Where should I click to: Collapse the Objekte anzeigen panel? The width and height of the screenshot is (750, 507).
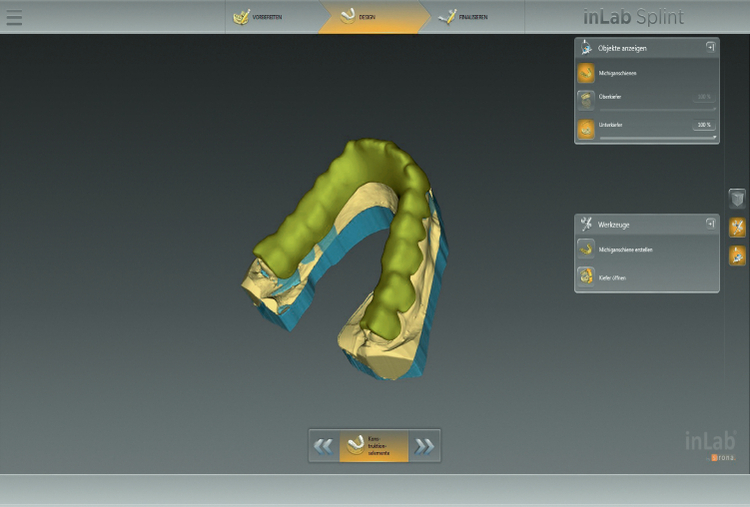pyautogui.click(x=710, y=46)
